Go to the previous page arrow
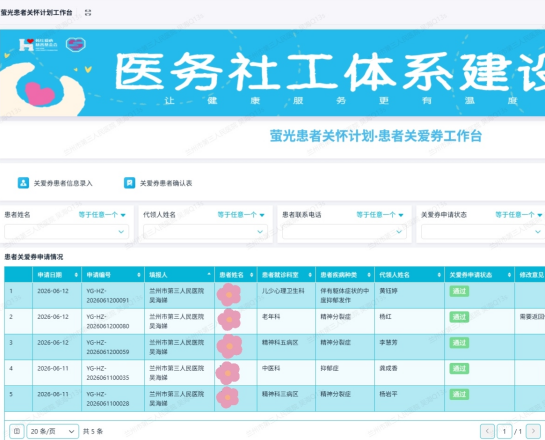Viewport: 545px width, 440px height. pyautogui.click(x=487, y=431)
